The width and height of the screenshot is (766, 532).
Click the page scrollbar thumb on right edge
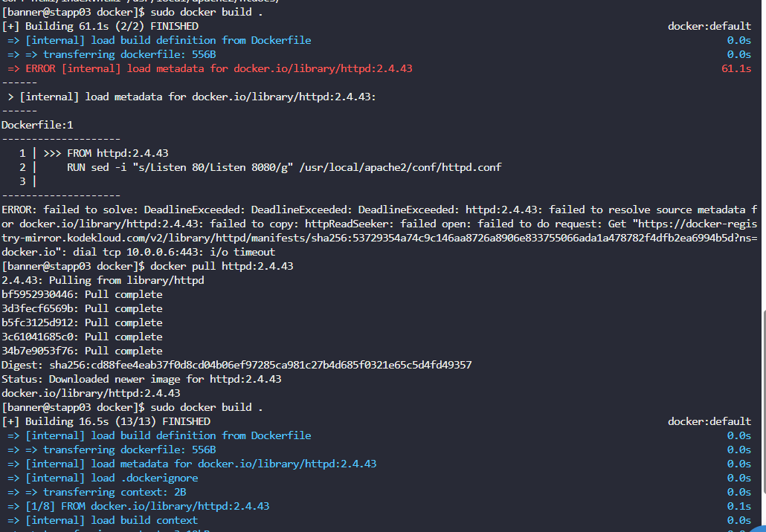click(x=764, y=403)
